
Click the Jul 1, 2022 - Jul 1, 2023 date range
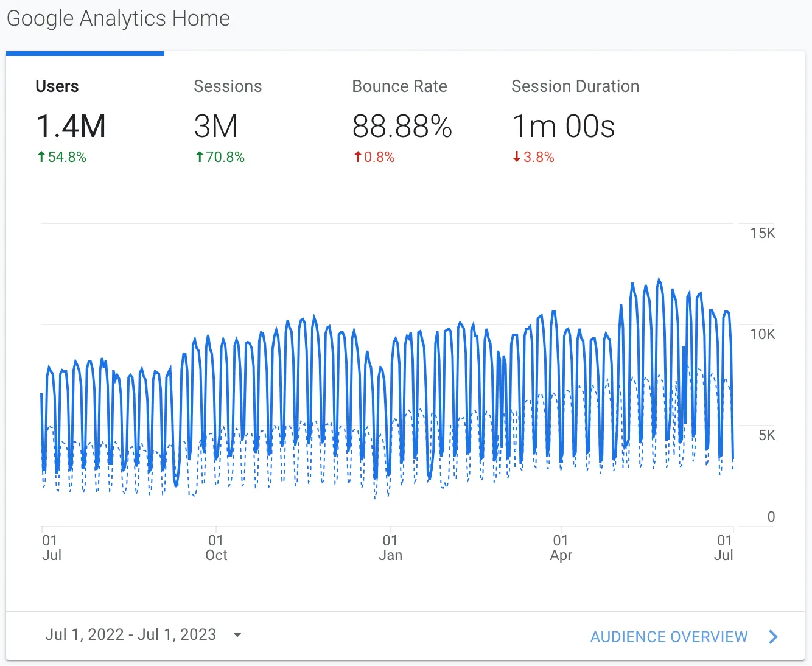pos(130,634)
